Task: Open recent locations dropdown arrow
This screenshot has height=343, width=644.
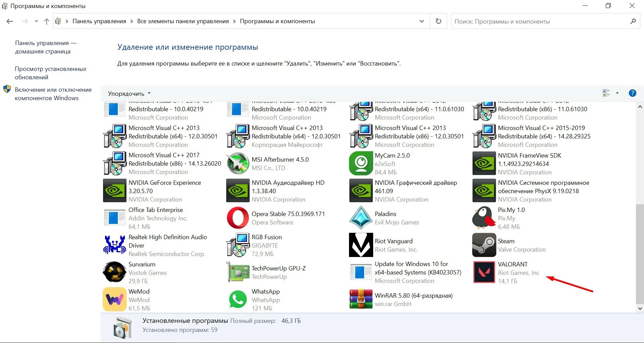Action: click(x=36, y=21)
